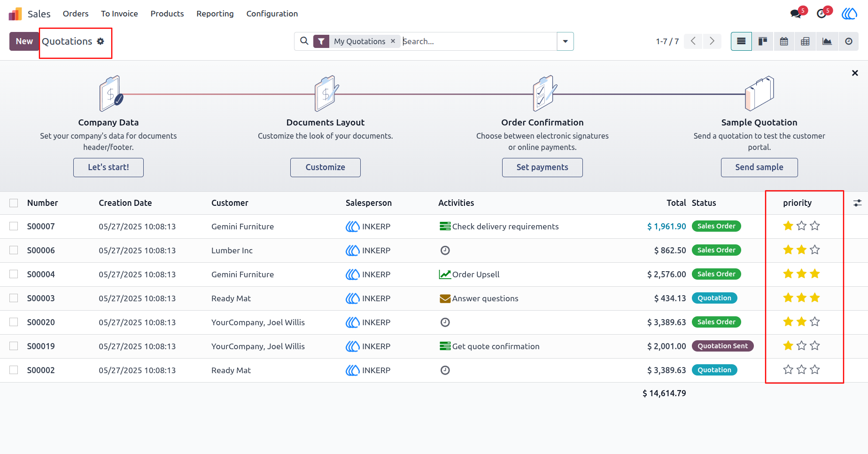Open the Activity view
This screenshot has width=868, height=454.
(x=848, y=41)
